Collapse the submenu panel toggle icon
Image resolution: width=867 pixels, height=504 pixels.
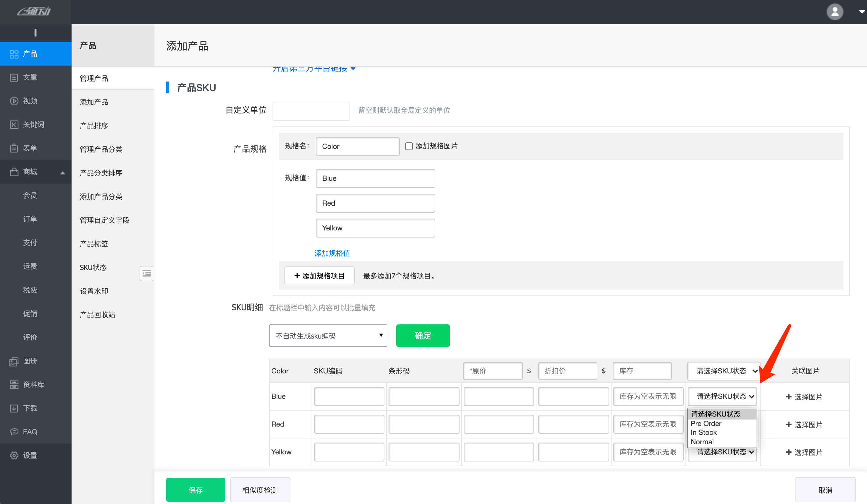147,273
